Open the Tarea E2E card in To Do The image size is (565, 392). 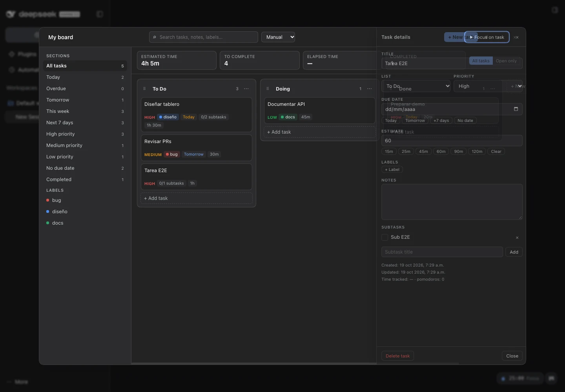coord(197,177)
